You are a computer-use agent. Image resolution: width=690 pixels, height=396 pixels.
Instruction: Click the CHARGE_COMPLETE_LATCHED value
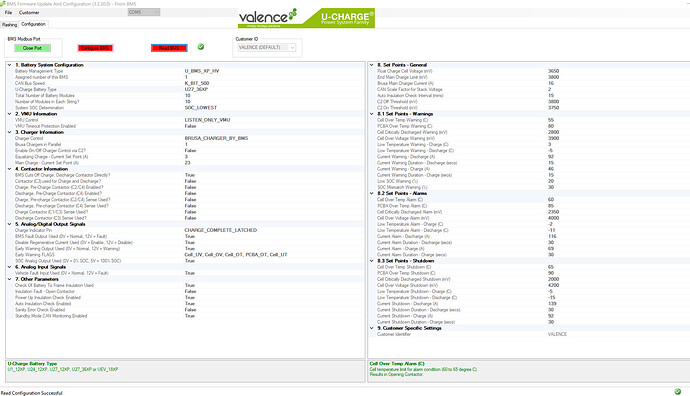[220, 230]
